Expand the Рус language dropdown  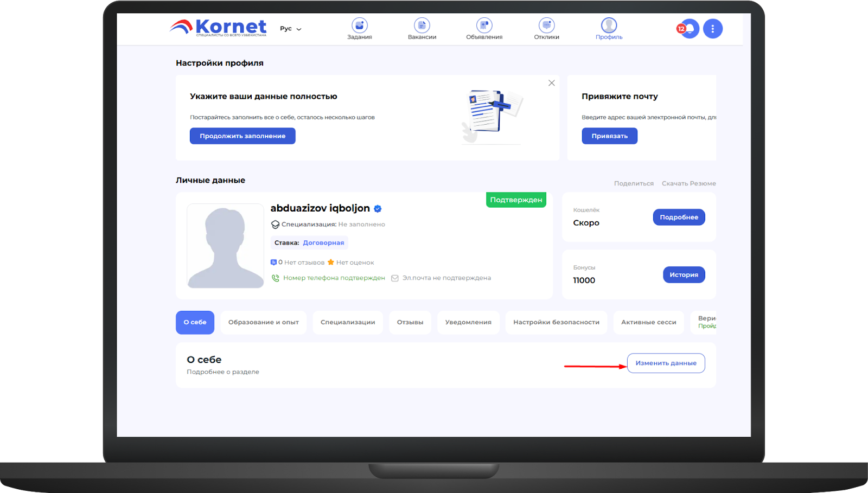coord(291,29)
